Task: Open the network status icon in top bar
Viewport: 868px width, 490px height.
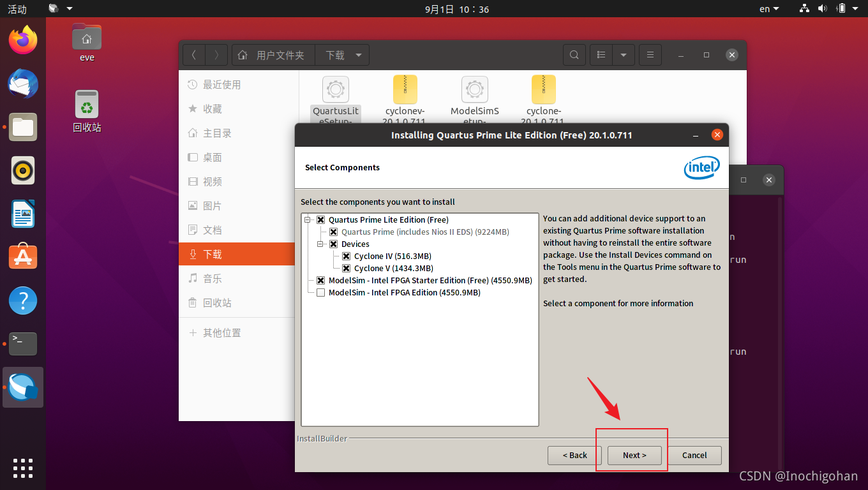Action: (x=804, y=9)
